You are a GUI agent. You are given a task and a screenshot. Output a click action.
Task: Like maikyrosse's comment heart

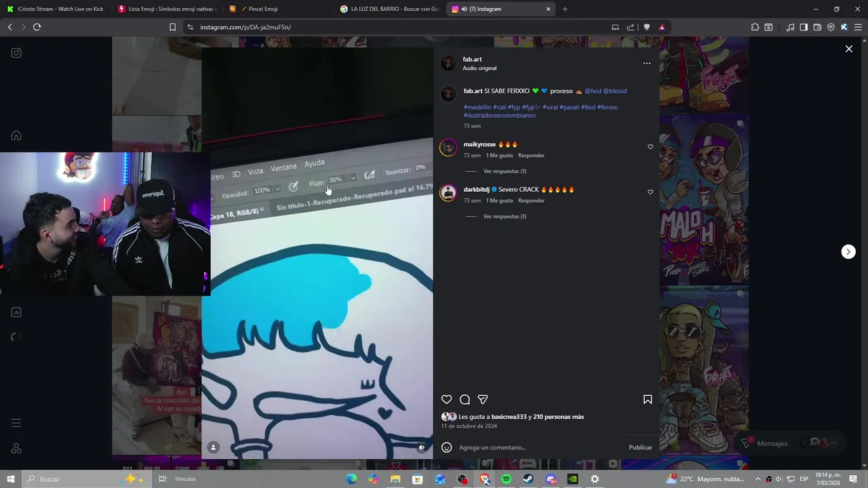tap(650, 147)
